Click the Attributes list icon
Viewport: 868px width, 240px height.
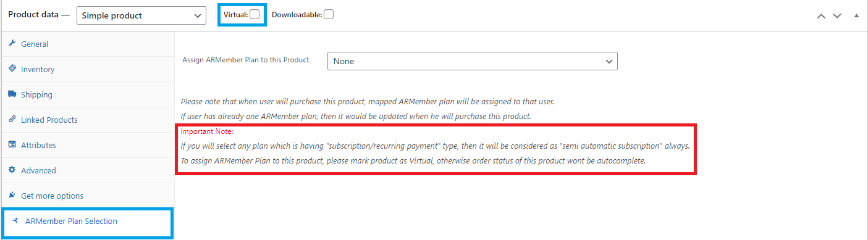(x=12, y=145)
